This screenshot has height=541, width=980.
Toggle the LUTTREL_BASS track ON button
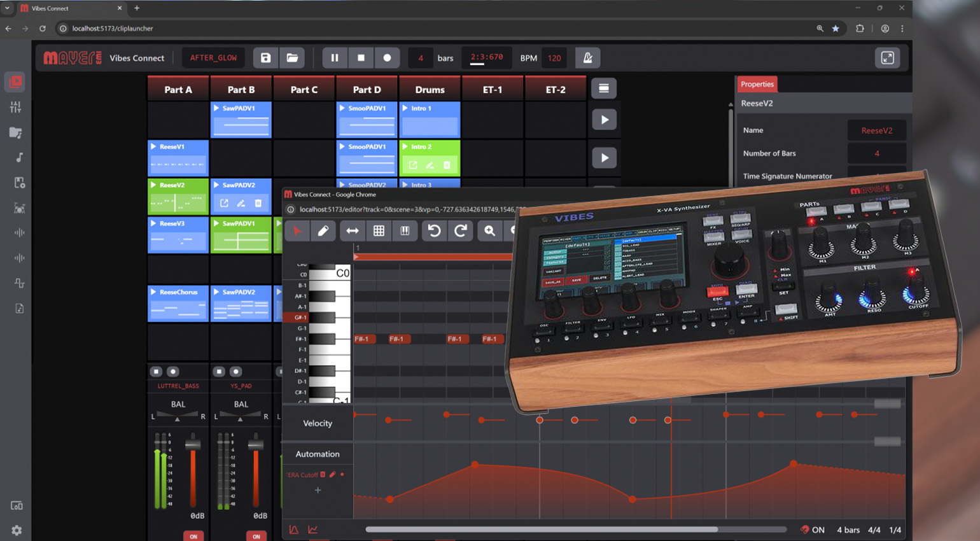click(193, 536)
